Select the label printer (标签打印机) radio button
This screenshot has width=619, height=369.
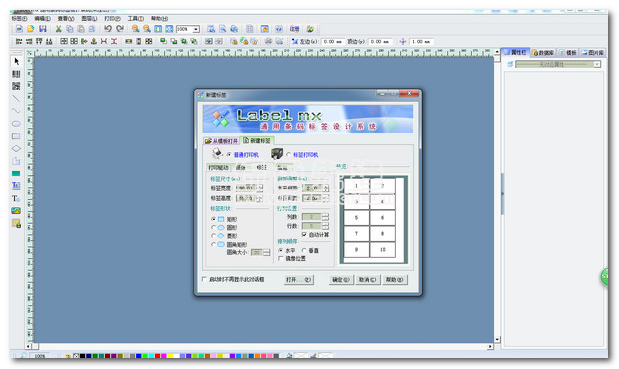289,155
